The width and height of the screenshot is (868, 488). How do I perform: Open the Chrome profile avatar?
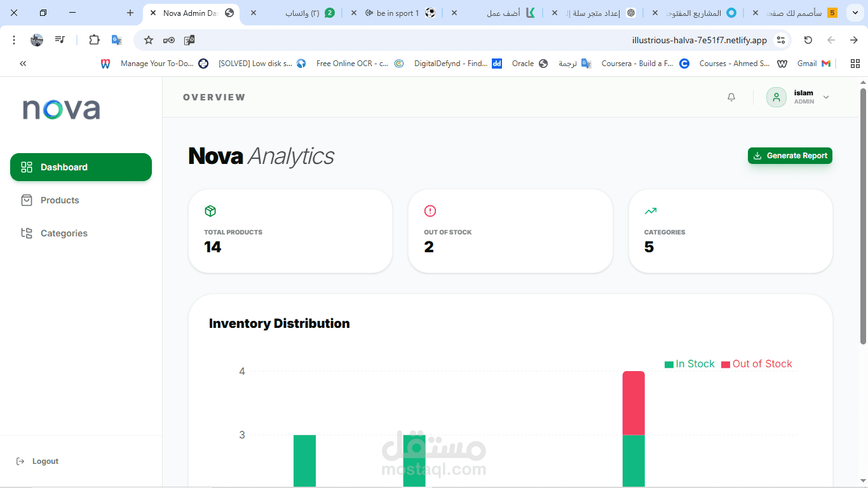[37, 40]
